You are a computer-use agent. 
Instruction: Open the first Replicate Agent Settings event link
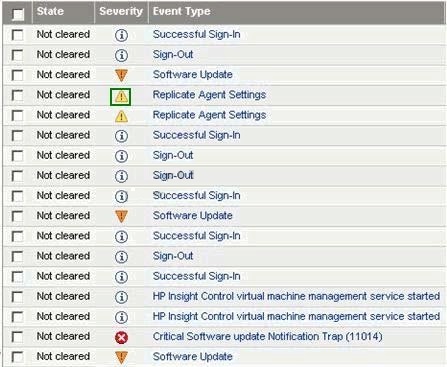point(209,95)
